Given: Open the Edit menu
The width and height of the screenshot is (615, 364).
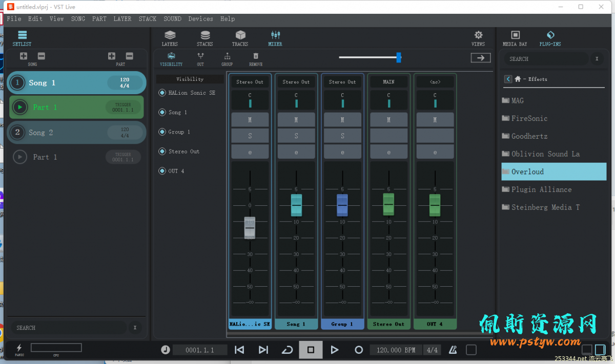Looking at the screenshot, I should click(35, 18).
